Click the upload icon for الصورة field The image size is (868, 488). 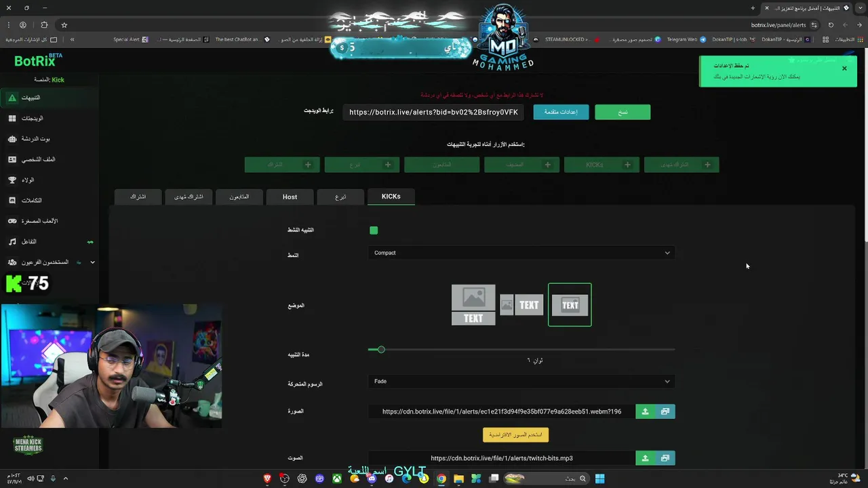[x=645, y=411]
